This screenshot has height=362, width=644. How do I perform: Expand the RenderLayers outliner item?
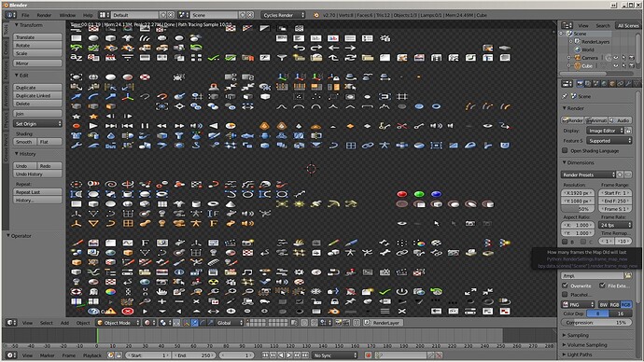point(570,41)
